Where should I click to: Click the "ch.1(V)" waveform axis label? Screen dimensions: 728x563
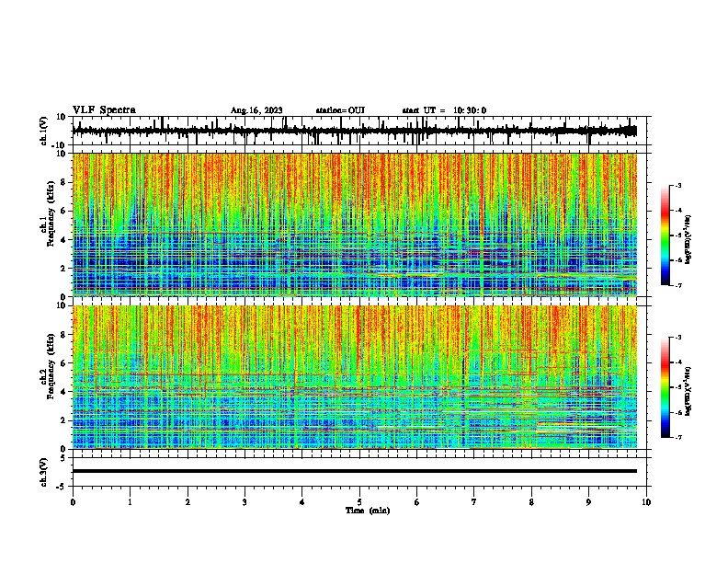[44, 131]
